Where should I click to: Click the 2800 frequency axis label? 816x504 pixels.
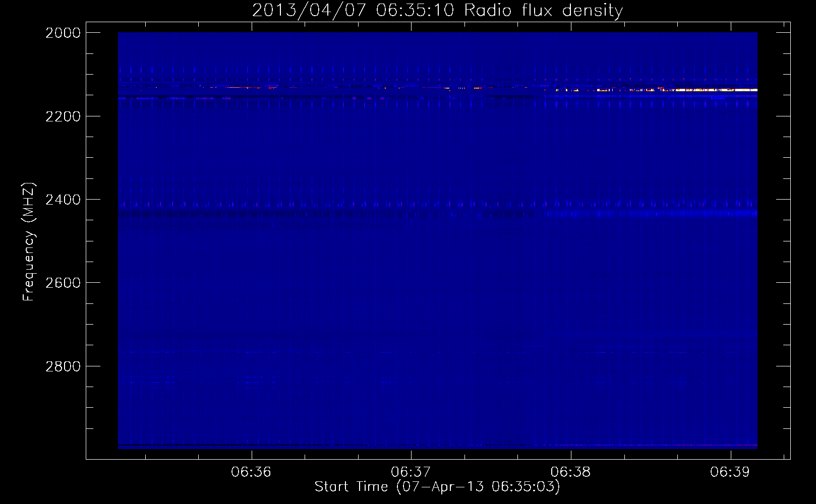tap(63, 366)
